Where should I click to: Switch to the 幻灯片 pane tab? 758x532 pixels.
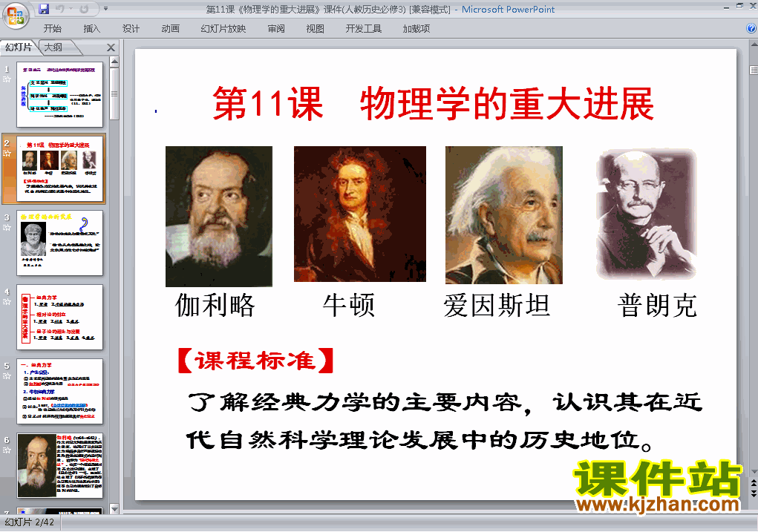(x=19, y=47)
